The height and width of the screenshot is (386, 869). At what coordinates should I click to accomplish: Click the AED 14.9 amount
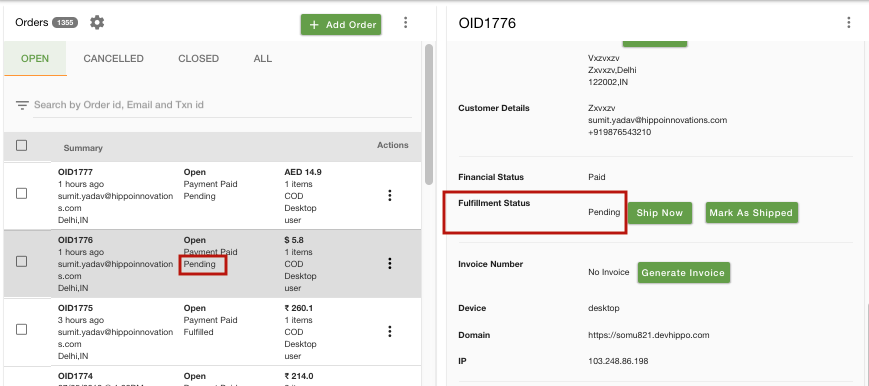tap(303, 172)
